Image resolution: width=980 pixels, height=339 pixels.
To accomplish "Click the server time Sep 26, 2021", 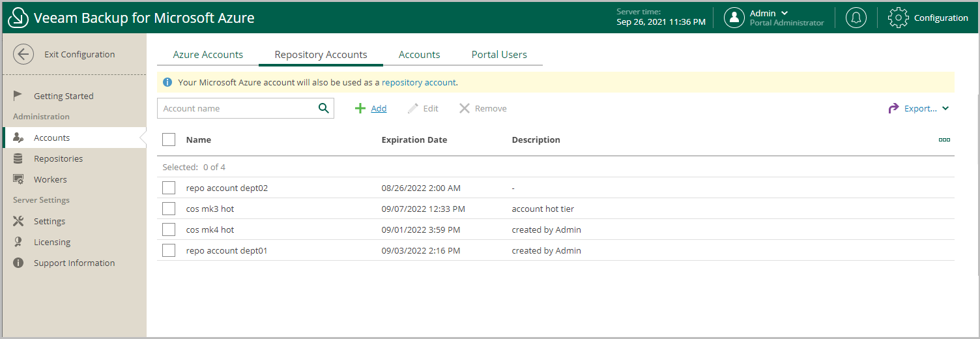I will pyautogui.click(x=661, y=22).
